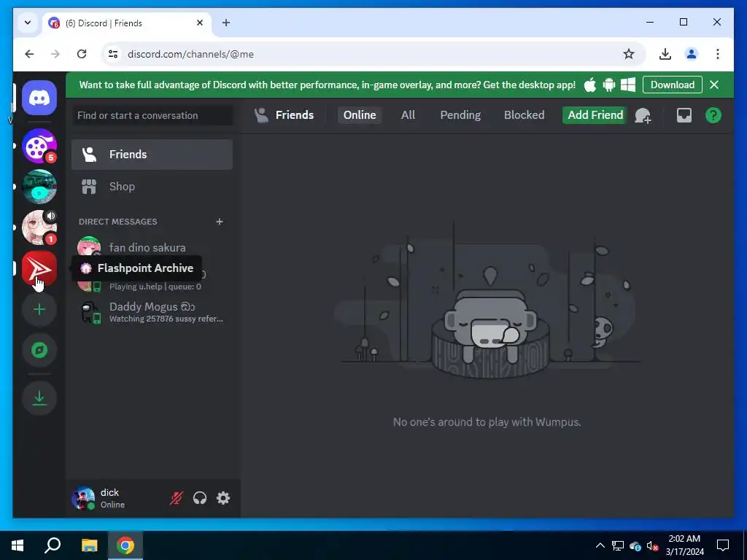Dismiss the green desktop app banner
The width and height of the screenshot is (747, 560).
(713, 85)
